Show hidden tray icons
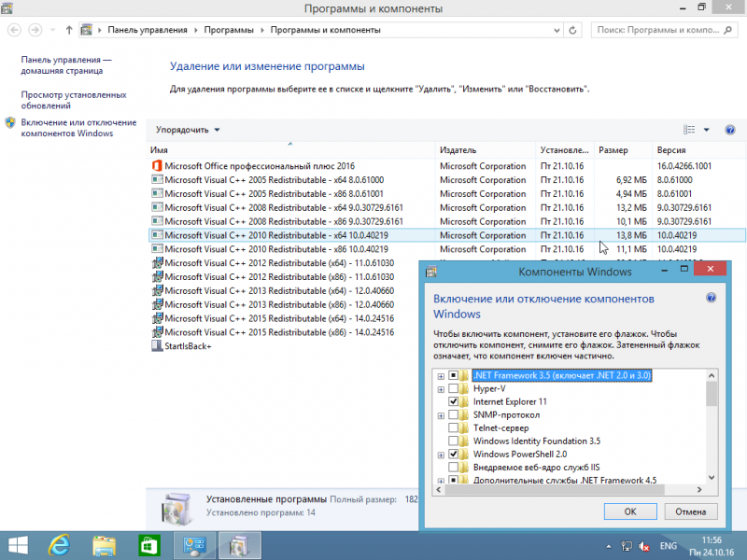Viewport: 747px width, 560px height. (609, 546)
